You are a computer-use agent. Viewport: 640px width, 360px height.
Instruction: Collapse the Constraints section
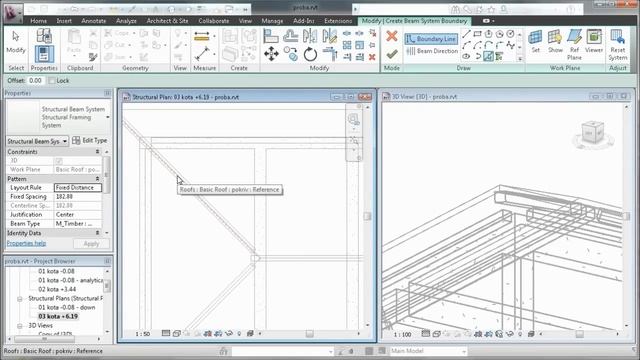click(97, 152)
